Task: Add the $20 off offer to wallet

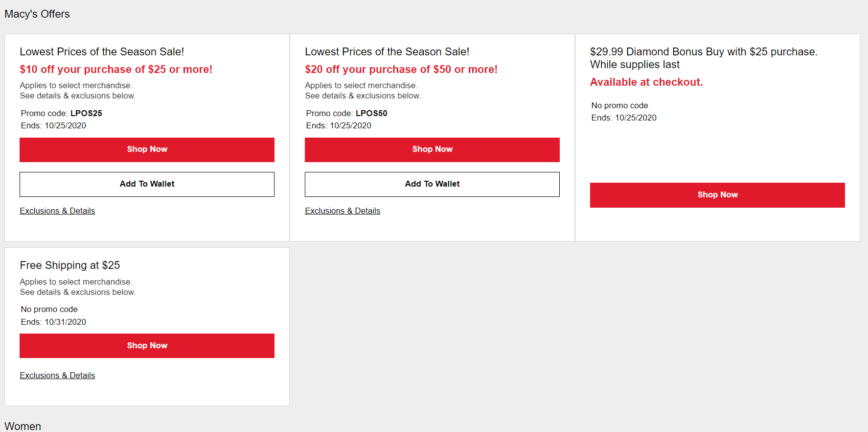Action: point(432,184)
